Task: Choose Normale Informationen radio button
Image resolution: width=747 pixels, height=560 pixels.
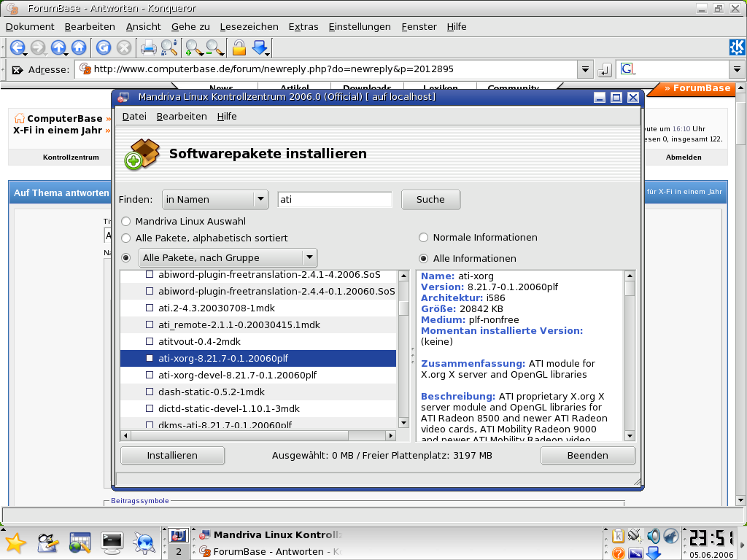Action: pyautogui.click(x=423, y=237)
